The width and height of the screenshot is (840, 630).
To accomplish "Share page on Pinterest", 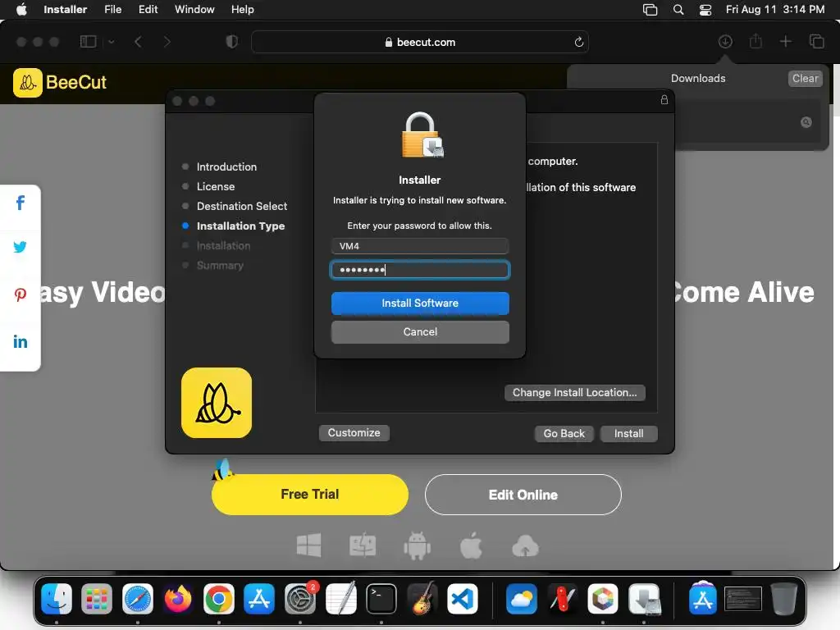I will coord(20,294).
